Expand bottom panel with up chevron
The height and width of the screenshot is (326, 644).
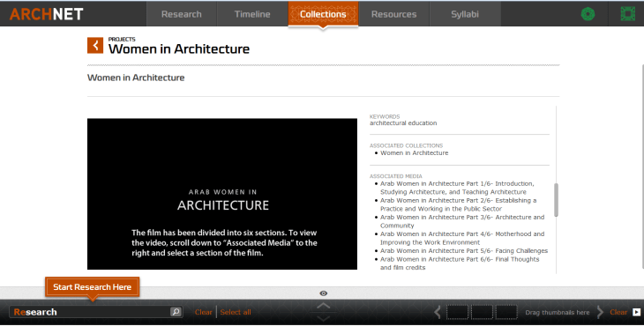click(323, 306)
